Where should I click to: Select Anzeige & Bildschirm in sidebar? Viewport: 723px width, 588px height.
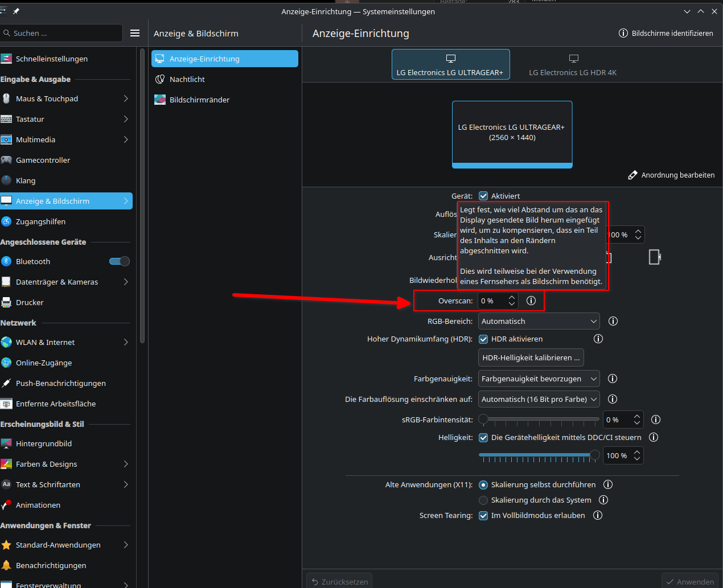66,201
